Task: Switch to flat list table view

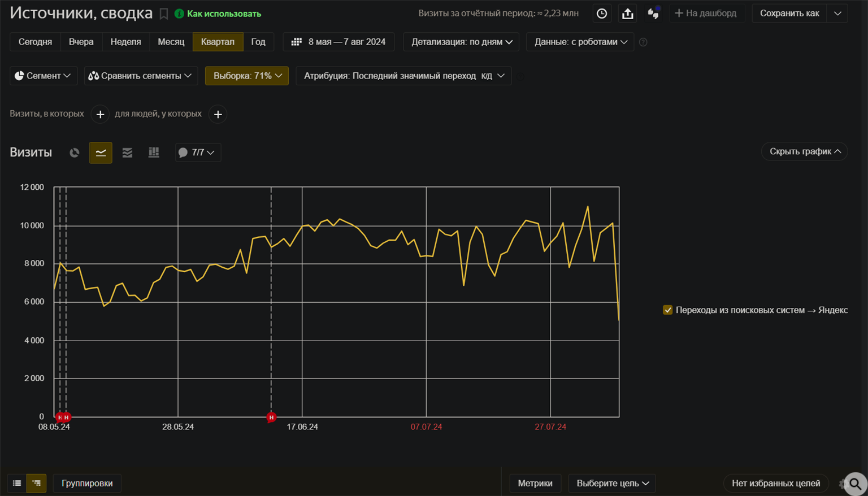Action: coord(17,483)
